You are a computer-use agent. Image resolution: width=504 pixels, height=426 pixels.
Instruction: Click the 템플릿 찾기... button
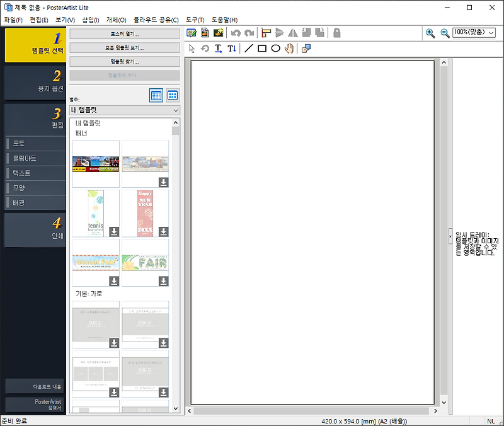click(x=125, y=62)
